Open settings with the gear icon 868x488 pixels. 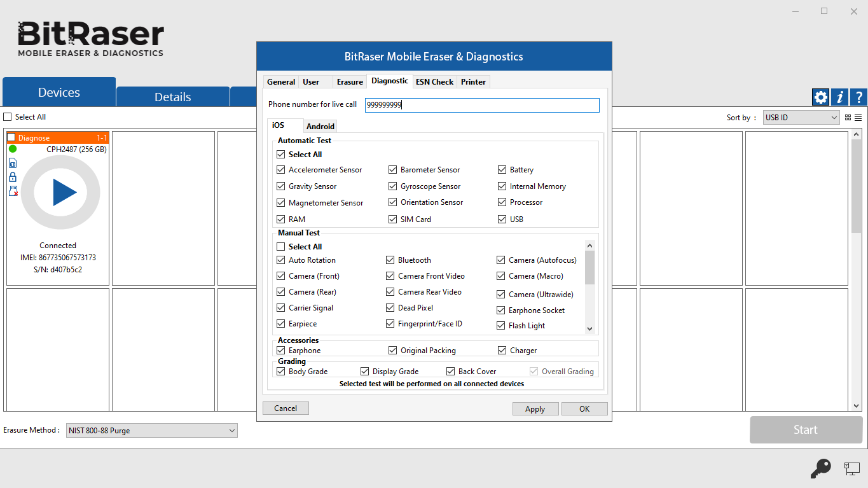[821, 97]
